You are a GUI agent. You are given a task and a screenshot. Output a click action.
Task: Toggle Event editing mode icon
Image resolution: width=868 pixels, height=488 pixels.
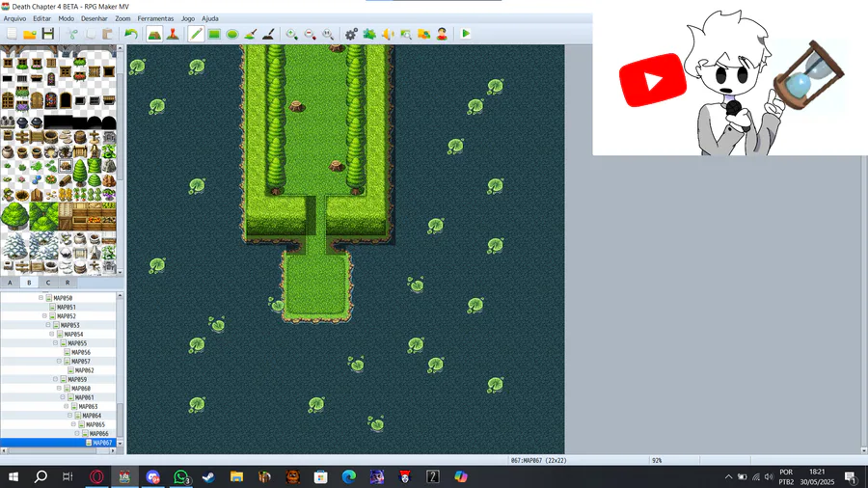pyautogui.click(x=173, y=34)
